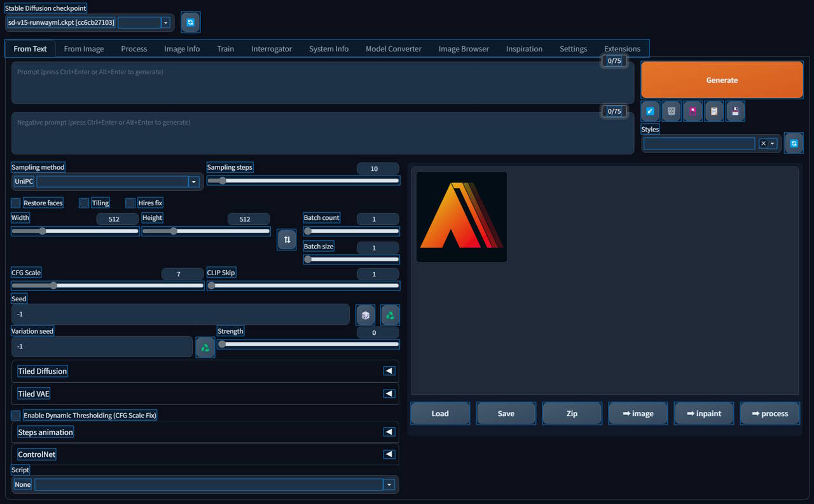The image size is (814, 504).
Task: Click the trash can icon to clear prompt
Action: tap(671, 111)
